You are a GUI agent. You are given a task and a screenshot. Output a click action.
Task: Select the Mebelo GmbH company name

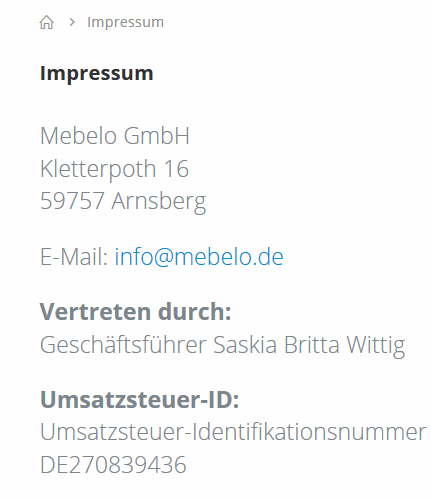[115, 136]
